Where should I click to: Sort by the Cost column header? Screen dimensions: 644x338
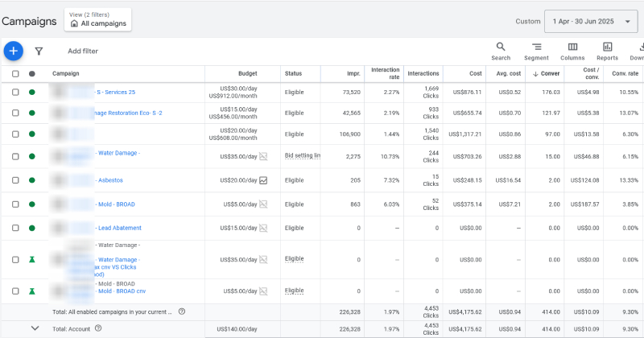476,73
